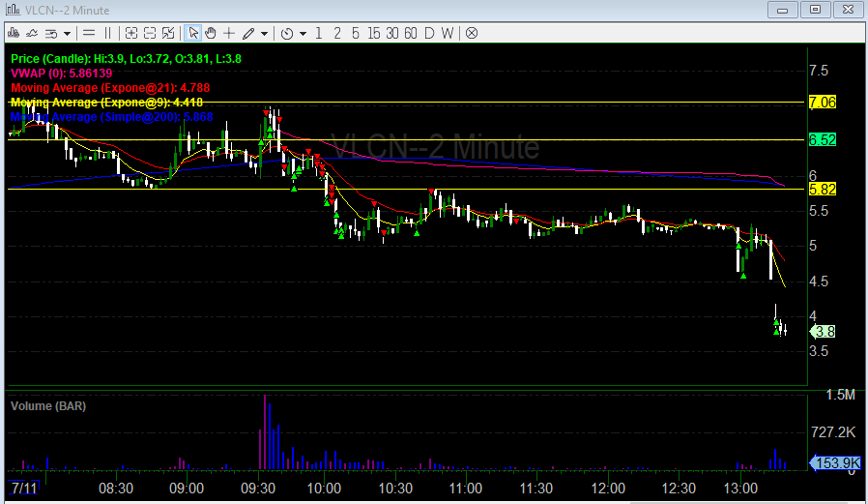The width and height of the screenshot is (868, 504).
Task: Select the crosshair plus tool
Action: (229, 33)
